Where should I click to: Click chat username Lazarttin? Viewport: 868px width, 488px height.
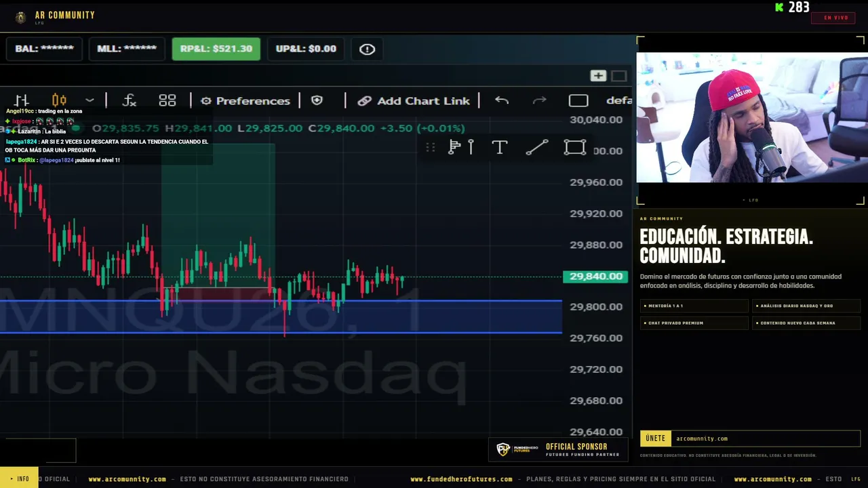pyautogui.click(x=29, y=131)
